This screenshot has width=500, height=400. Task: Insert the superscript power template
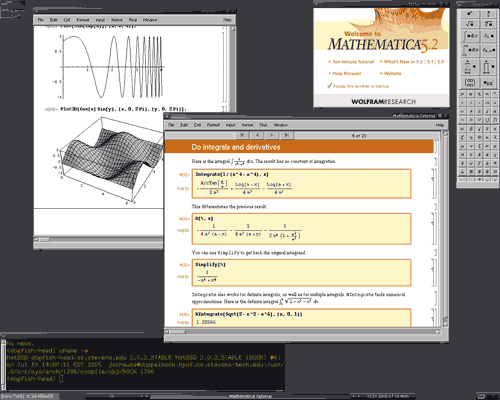click(x=470, y=14)
